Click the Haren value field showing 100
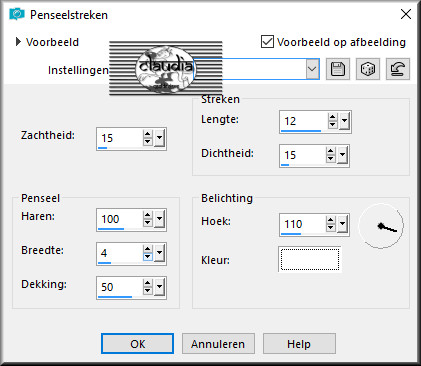 pos(120,219)
